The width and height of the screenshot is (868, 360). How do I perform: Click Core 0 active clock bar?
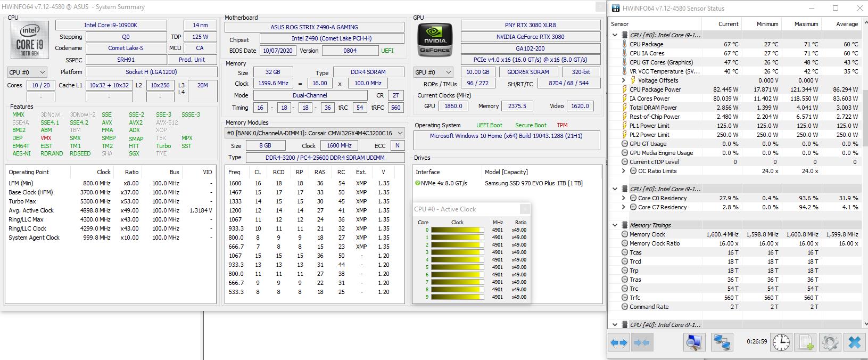coord(457,230)
